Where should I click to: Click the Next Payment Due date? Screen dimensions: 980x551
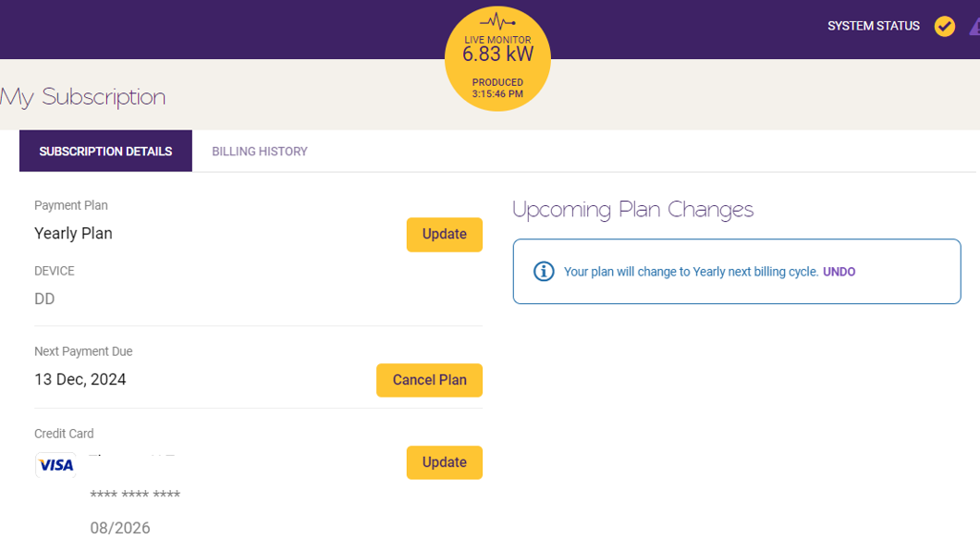(x=80, y=379)
